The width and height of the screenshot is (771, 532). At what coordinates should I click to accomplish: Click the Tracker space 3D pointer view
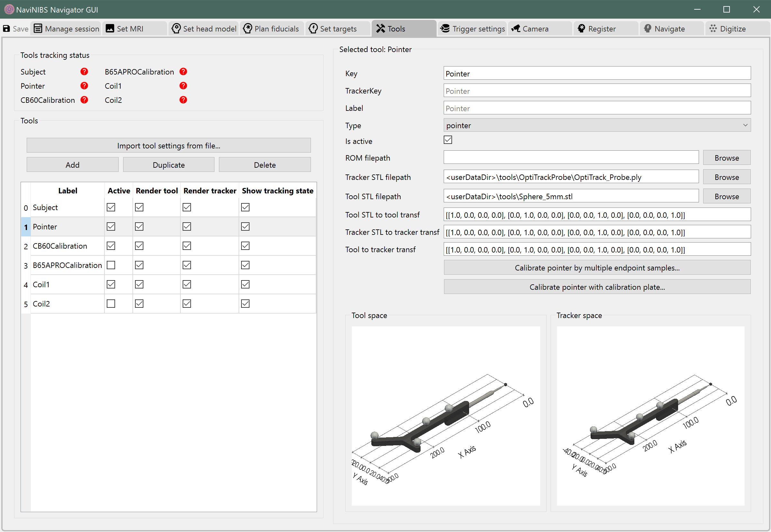(x=650, y=416)
